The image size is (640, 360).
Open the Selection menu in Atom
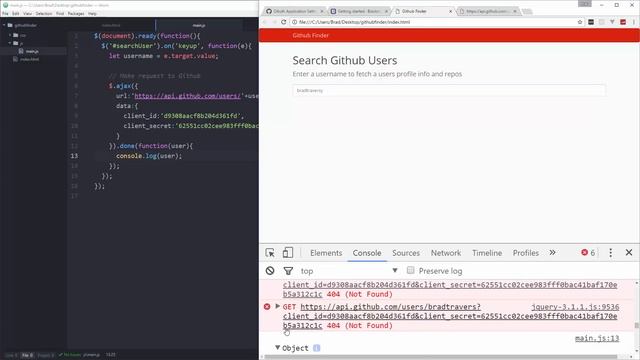tap(44, 13)
